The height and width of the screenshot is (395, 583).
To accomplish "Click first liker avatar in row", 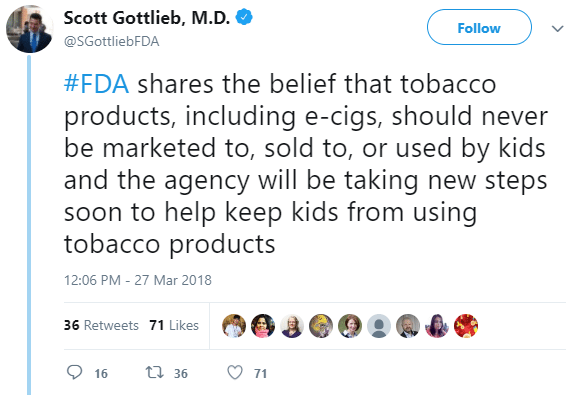I will point(234,326).
